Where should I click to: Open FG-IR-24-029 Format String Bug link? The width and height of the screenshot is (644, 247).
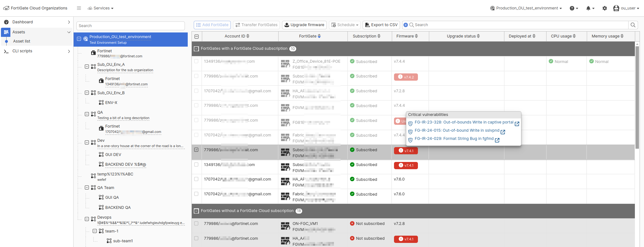tap(454, 139)
